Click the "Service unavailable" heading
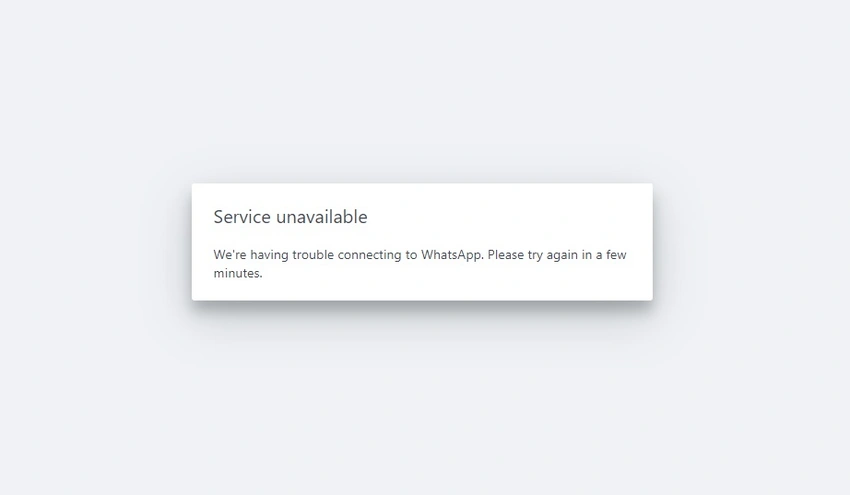This screenshot has height=495, width=850. click(x=291, y=217)
